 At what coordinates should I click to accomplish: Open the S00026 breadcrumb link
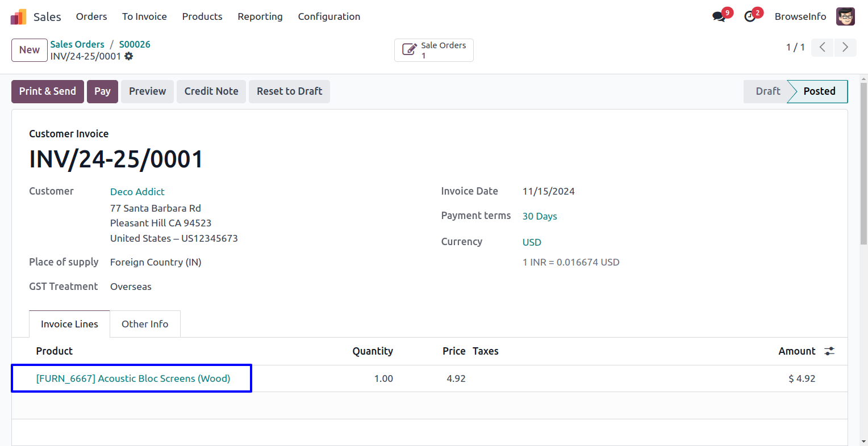(135, 44)
